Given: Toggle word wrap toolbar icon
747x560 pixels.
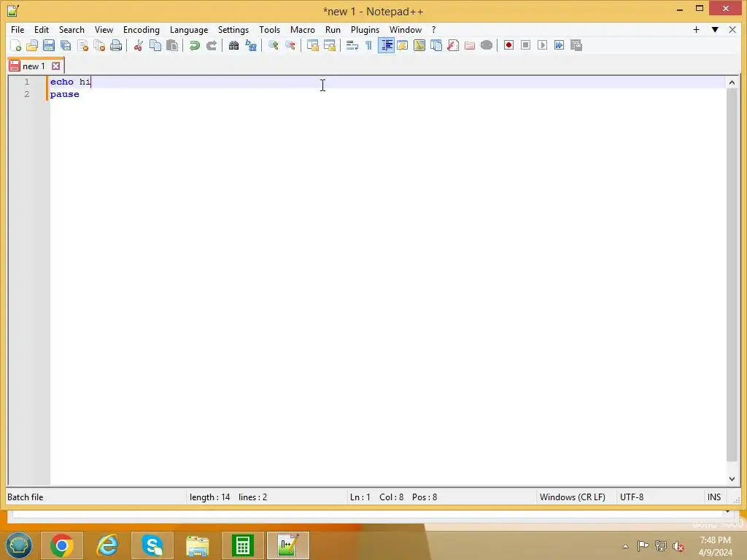Looking at the screenshot, I should tap(352, 45).
